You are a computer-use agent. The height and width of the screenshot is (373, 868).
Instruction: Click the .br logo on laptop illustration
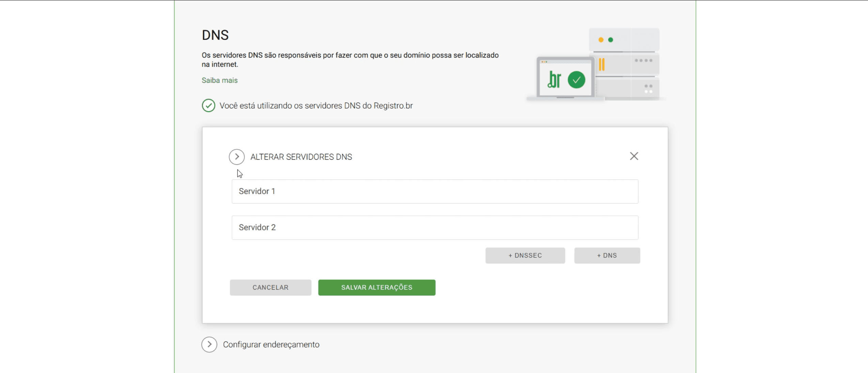pyautogui.click(x=554, y=80)
